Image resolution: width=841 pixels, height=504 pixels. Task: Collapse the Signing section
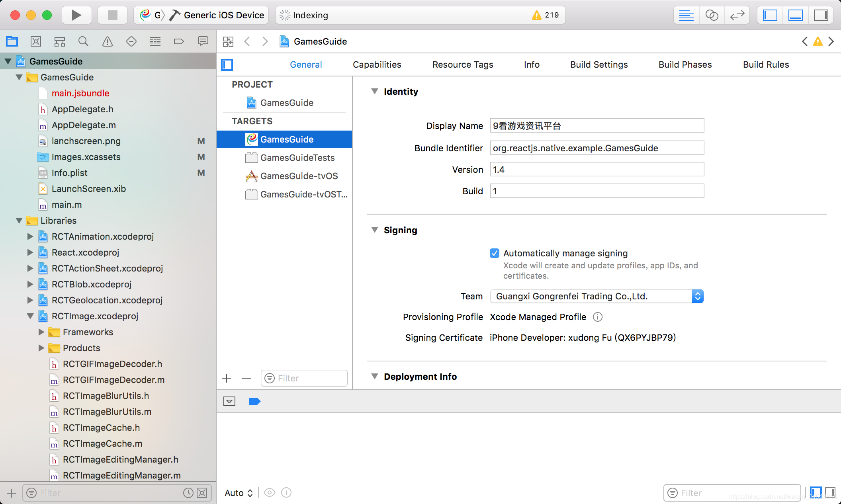click(x=375, y=230)
